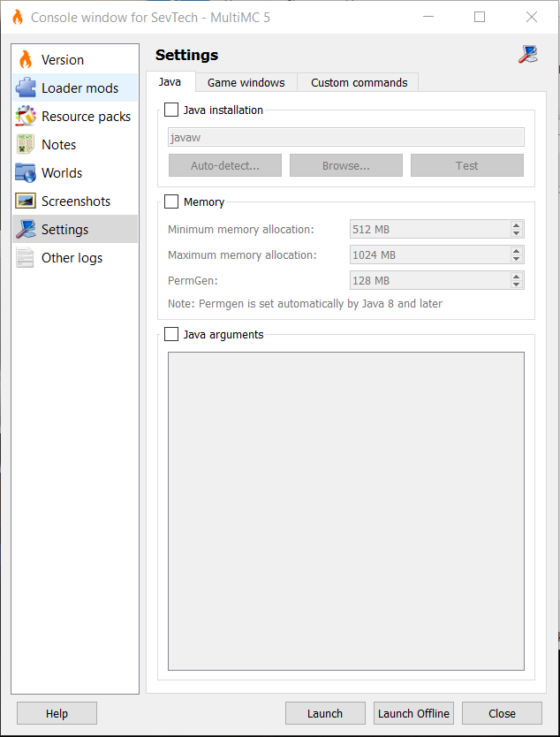Click the Version flame icon
560x737 pixels.
[x=26, y=60]
